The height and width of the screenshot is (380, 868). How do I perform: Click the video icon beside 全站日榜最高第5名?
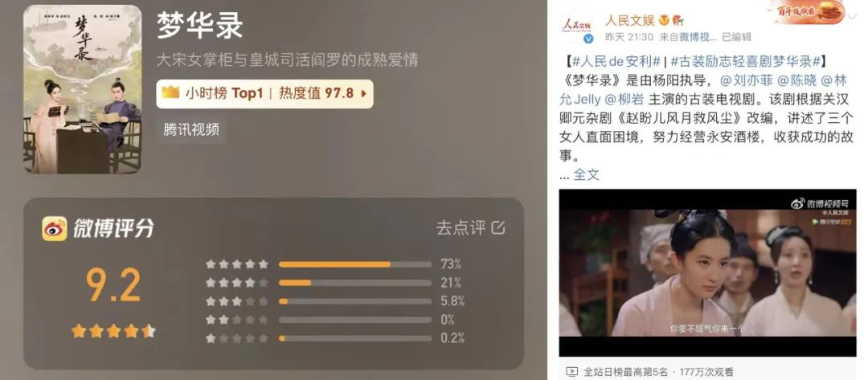(572, 372)
